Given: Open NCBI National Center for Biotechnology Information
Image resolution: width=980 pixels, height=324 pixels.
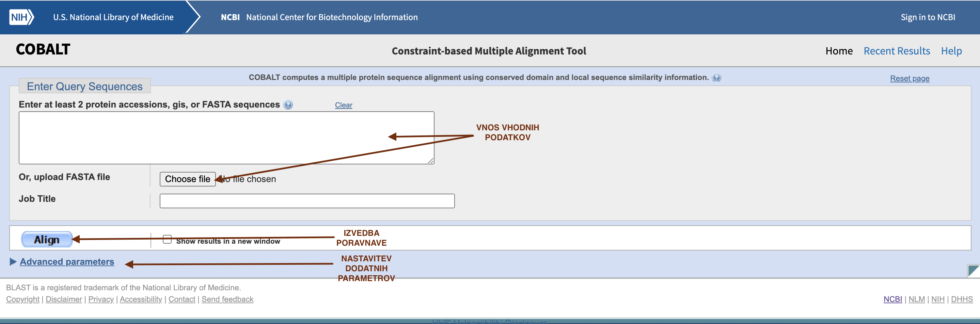Looking at the screenshot, I should pyautogui.click(x=319, y=17).
